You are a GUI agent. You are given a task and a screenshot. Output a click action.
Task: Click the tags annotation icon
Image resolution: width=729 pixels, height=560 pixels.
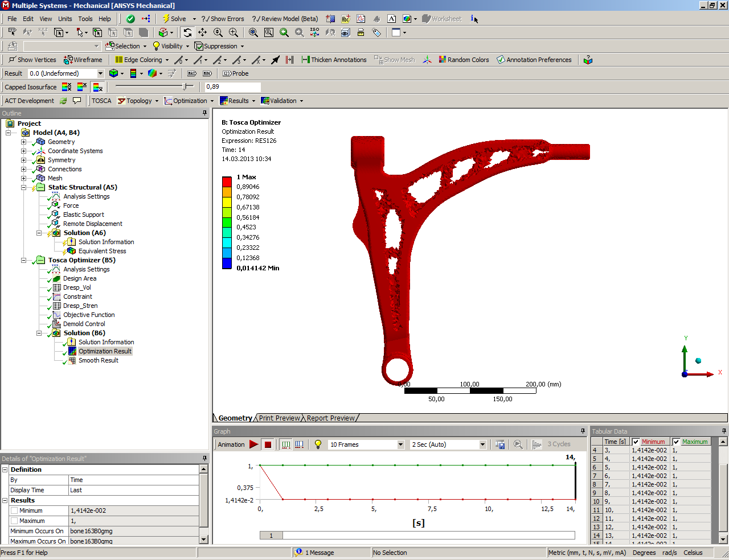point(376,32)
